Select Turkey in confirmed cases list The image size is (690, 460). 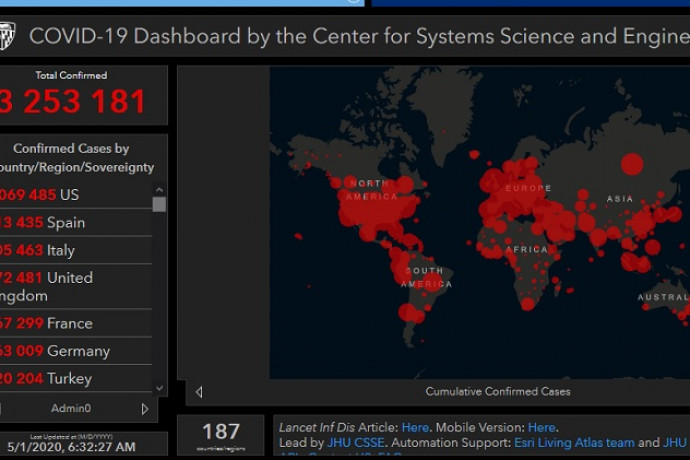coord(75,379)
